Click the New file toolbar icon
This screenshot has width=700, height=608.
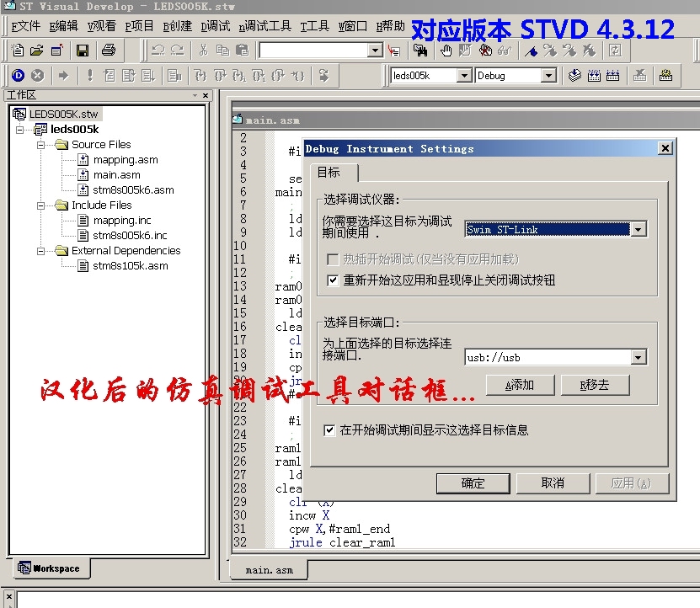18,51
